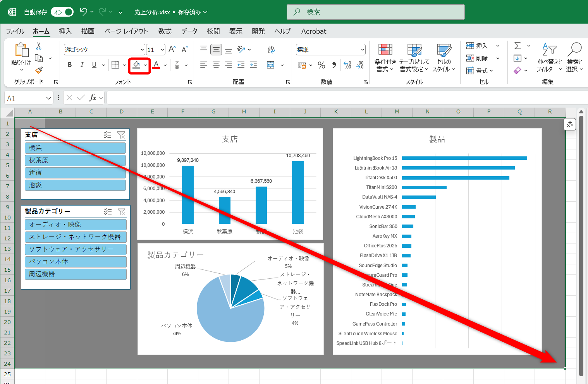Select 池袋 in the 支店 slicer
The image size is (588, 384).
(76, 185)
